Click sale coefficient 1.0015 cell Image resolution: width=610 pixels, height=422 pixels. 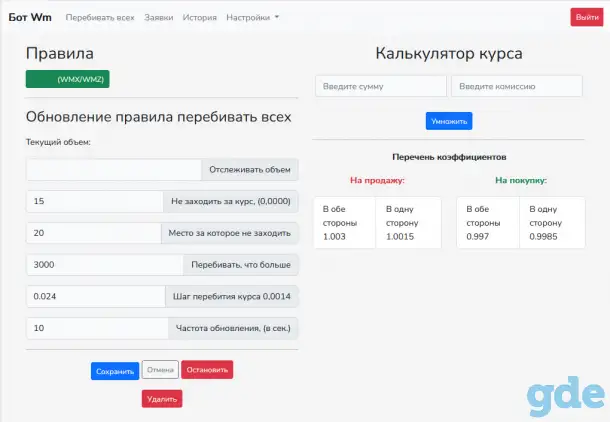[x=408, y=223]
